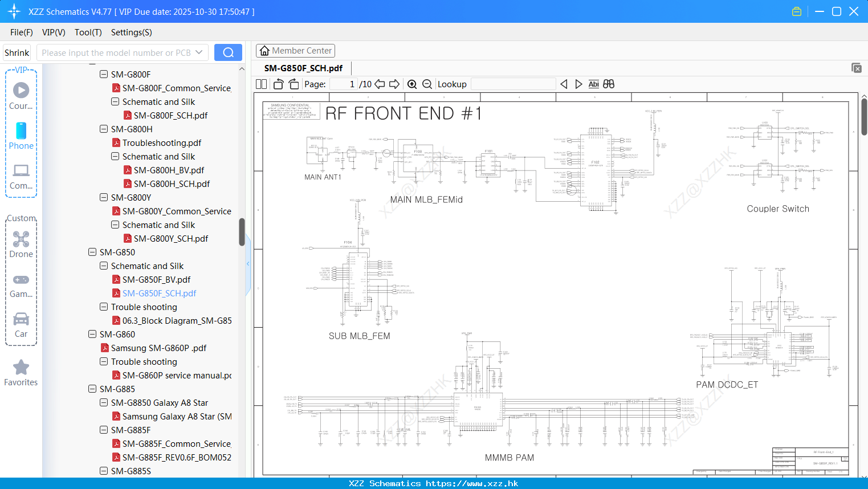
Task: Collapse SM-G8850 Galaxy A8 Star node
Action: (104, 402)
